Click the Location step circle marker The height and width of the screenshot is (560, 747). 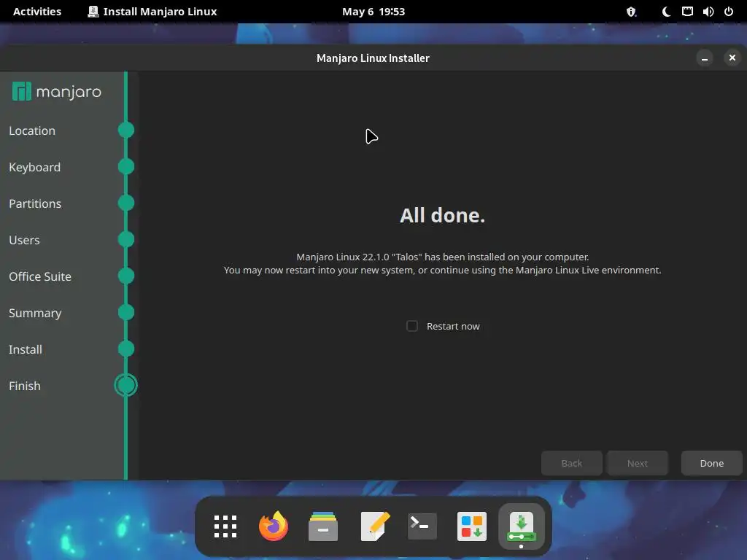coord(126,130)
